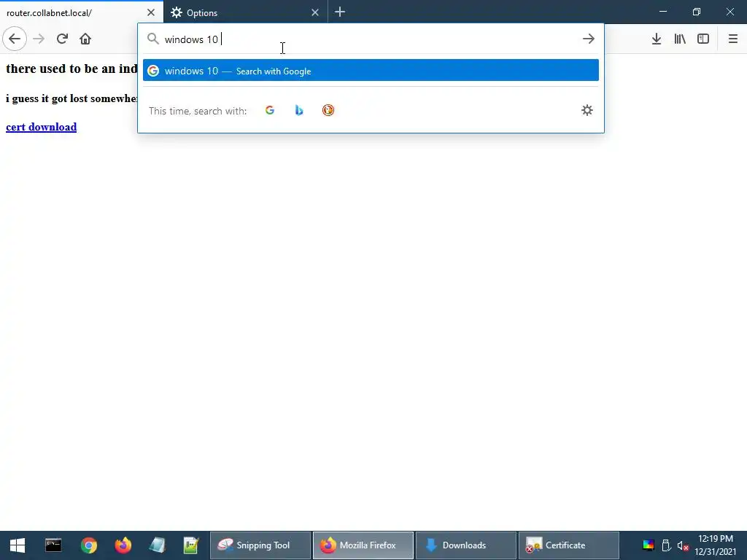The height and width of the screenshot is (560, 747).
Task: Open the Windows Start menu
Action: (18, 545)
